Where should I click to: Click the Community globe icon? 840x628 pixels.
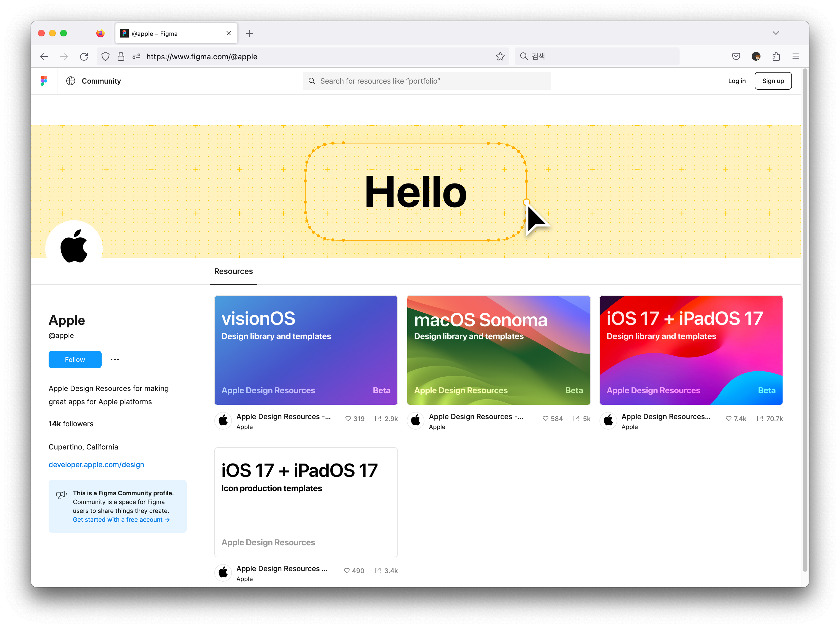pyautogui.click(x=71, y=81)
